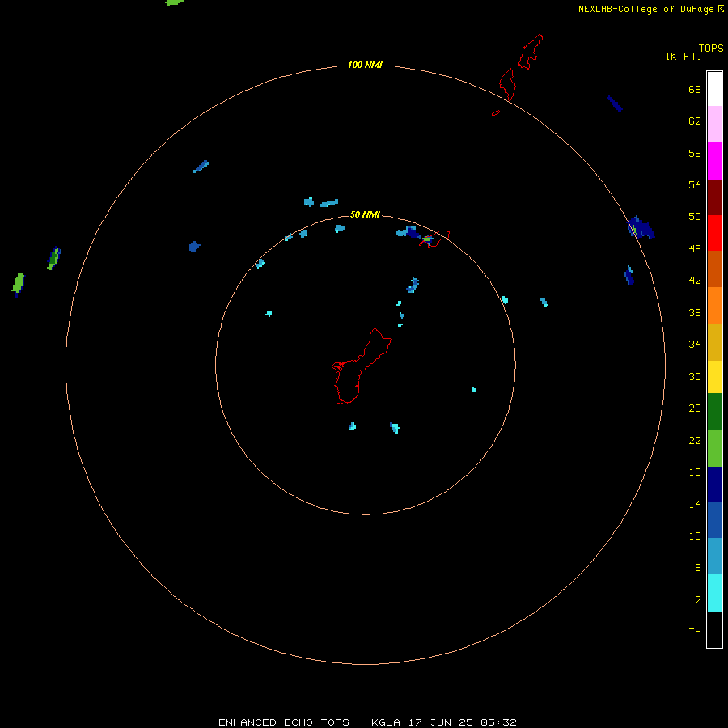Select the dark green legend swatch
The image size is (728, 728).
[x=714, y=411]
